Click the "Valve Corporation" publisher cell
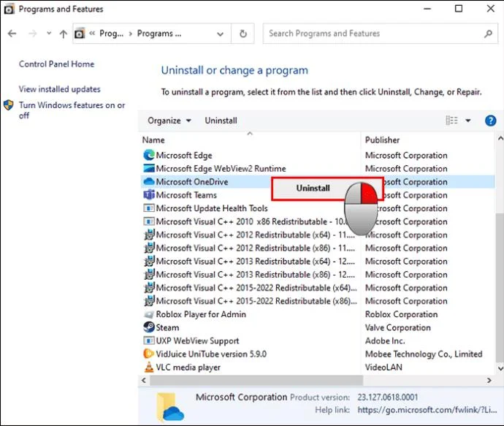Viewport: 504px width, 426px height. point(397,327)
